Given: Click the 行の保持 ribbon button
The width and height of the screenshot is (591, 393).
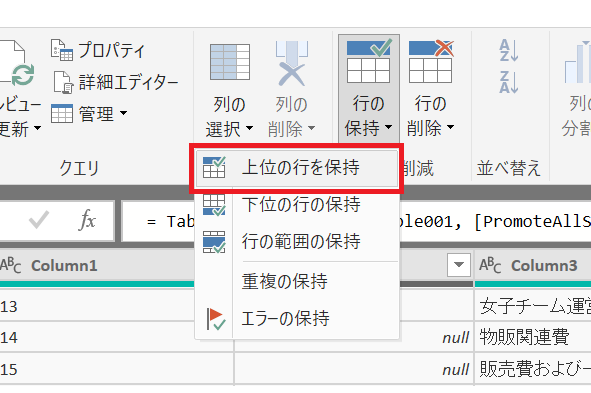Looking at the screenshot, I should (369, 89).
